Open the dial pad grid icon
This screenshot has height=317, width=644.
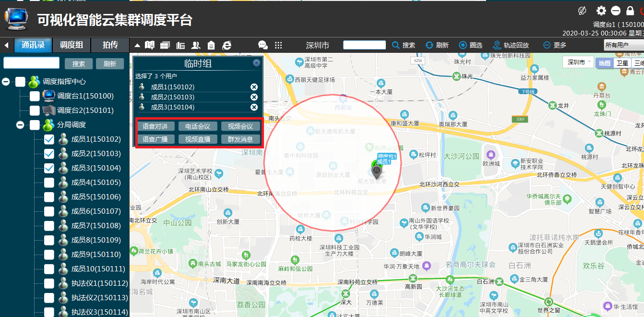tap(278, 45)
